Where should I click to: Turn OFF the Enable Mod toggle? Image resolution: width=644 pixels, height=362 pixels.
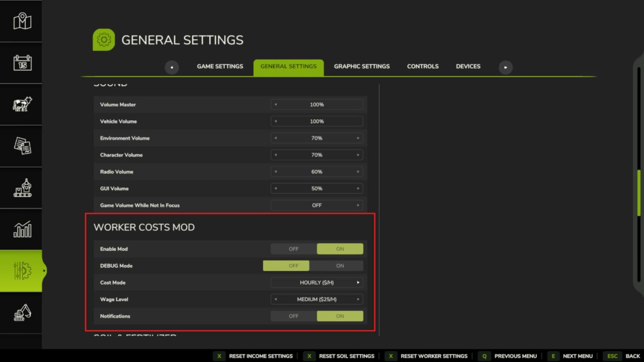293,248
